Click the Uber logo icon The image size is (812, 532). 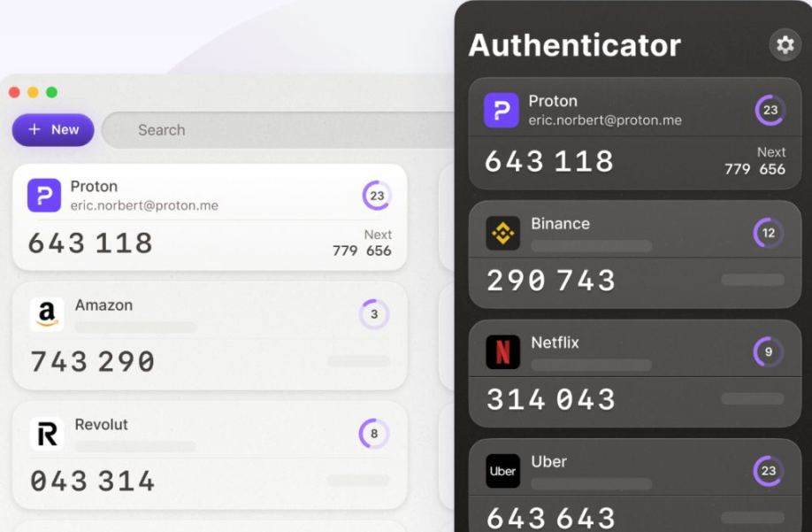point(502,471)
